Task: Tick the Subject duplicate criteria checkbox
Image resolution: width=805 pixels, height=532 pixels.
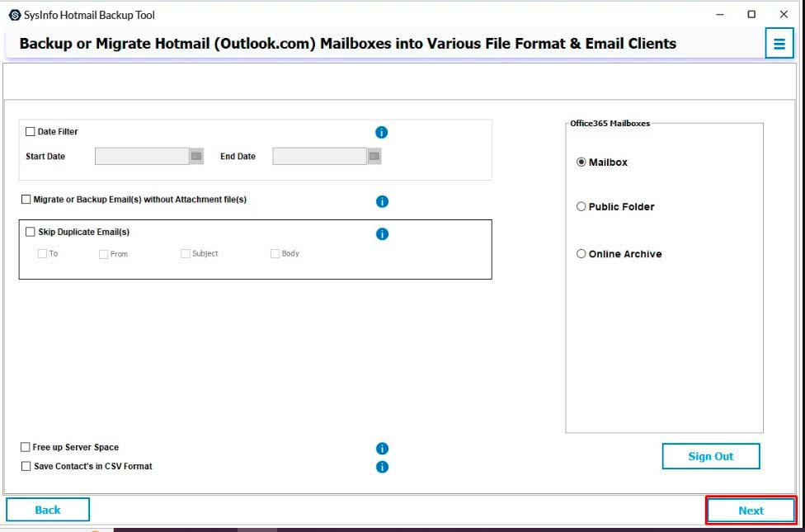Action: pos(186,253)
